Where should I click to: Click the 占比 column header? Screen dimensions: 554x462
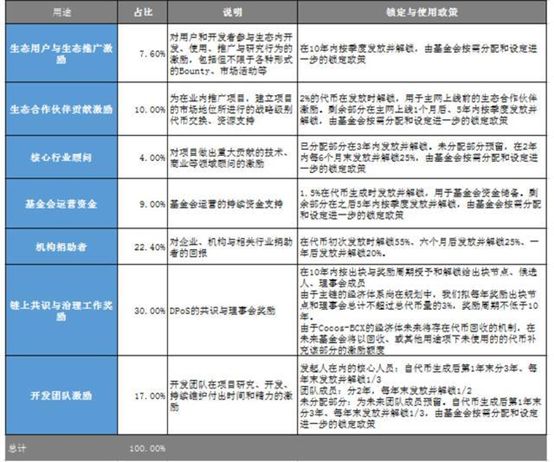(142, 12)
